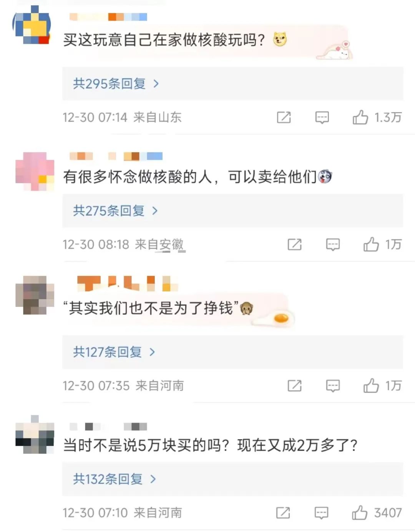Expand the 共127条回复 replies

click(232, 352)
